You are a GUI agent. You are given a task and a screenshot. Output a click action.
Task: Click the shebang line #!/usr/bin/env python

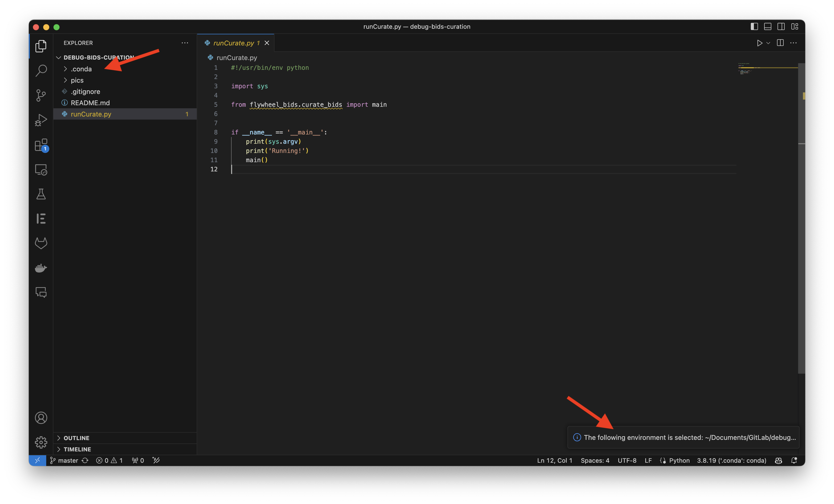click(x=270, y=68)
